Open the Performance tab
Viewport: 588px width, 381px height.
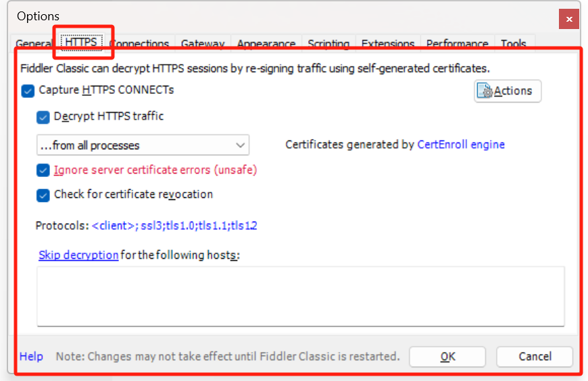457,43
